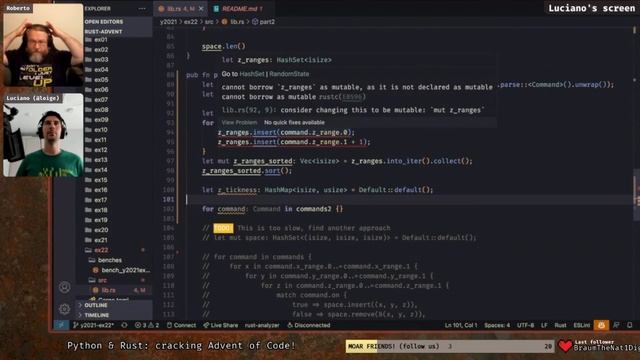Start a Live Share session
Viewport: 640px width, 360px height.
tap(221, 325)
